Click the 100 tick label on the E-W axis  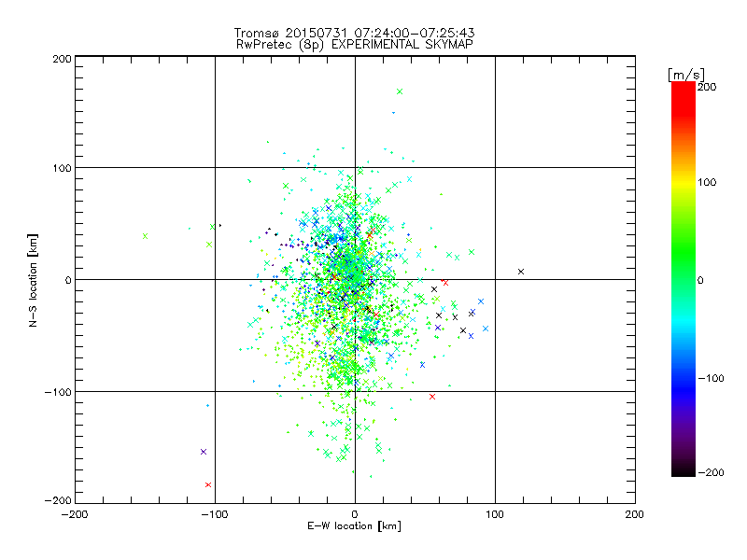495,515
